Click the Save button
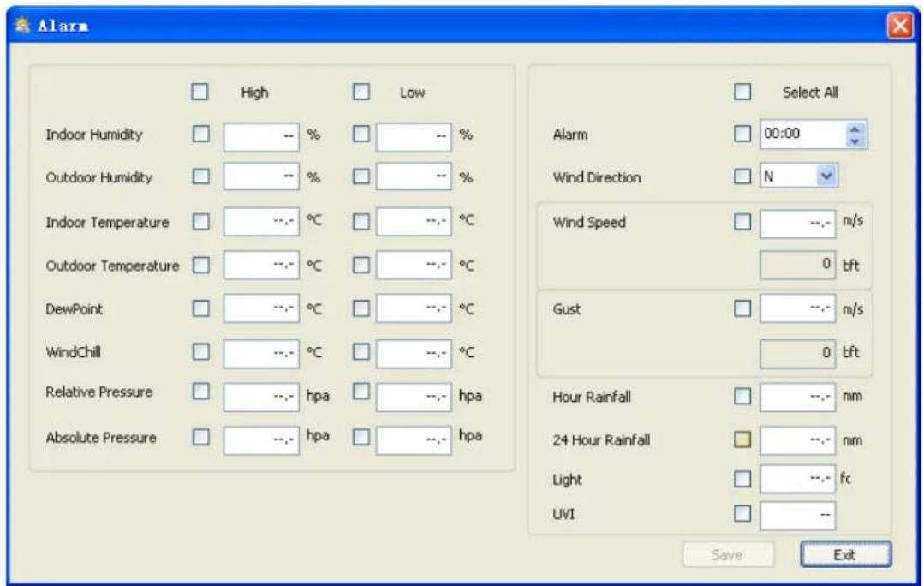This screenshot has height=586, width=924. [729, 555]
